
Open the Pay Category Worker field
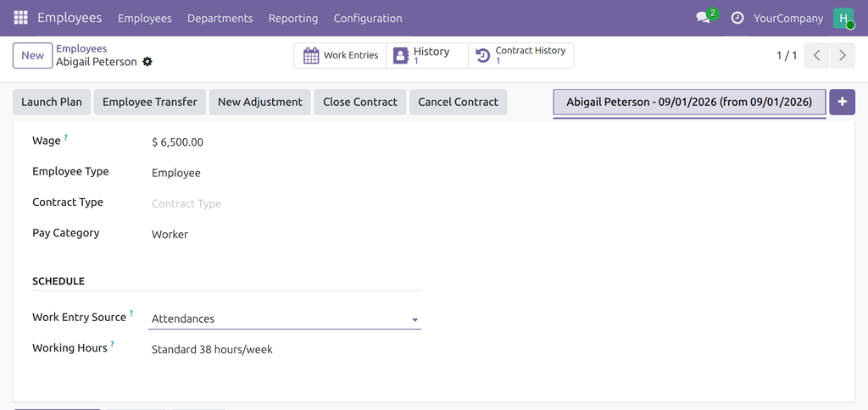click(287, 234)
